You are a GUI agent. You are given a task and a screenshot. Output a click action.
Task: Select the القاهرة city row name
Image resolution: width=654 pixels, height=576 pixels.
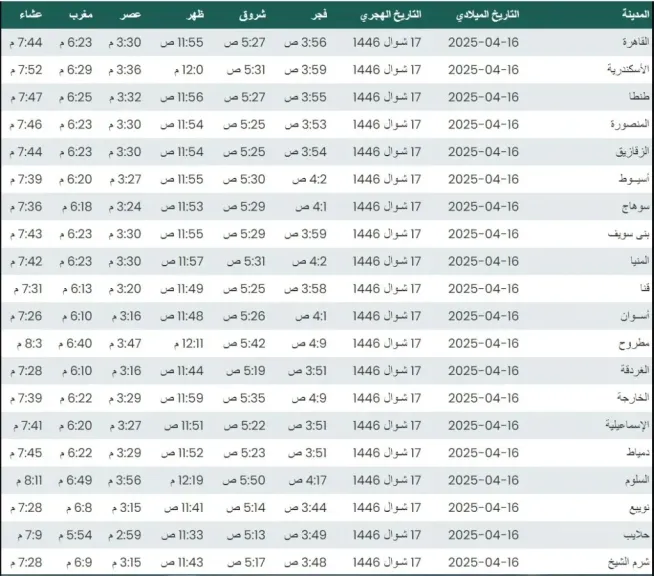[636, 42]
